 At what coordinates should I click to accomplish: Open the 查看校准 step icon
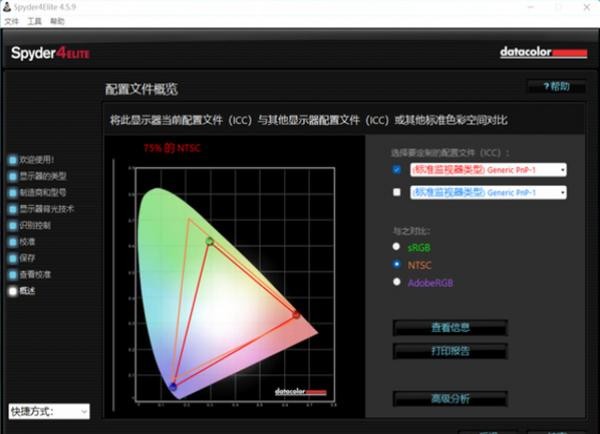coord(13,275)
